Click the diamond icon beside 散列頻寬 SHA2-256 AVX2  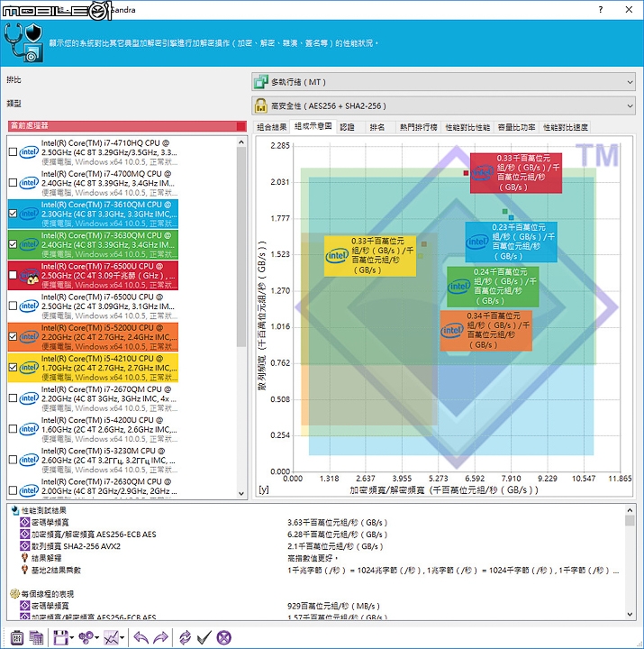[x=25, y=546]
